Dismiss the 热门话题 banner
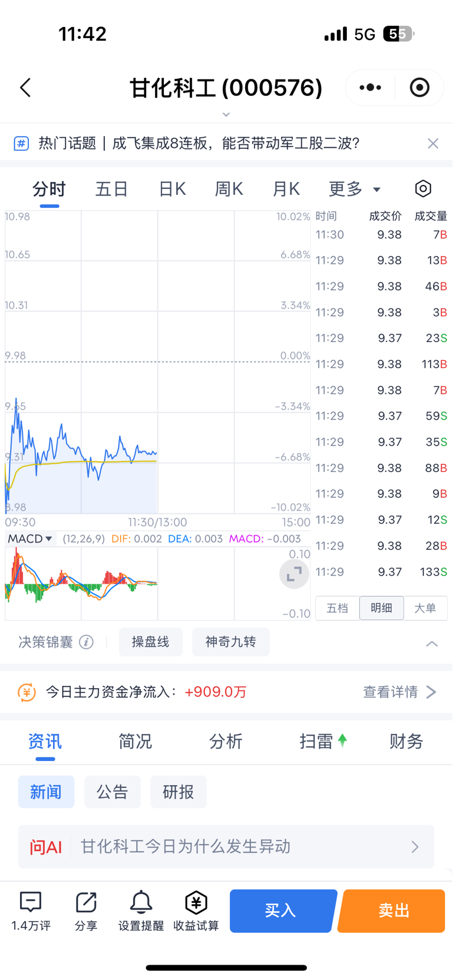The width and height of the screenshot is (453, 980). click(x=433, y=144)
